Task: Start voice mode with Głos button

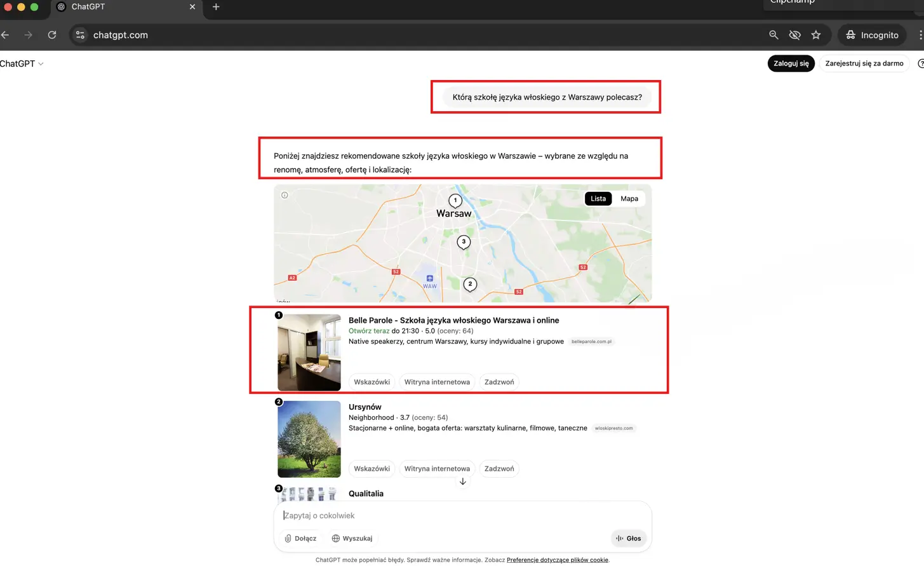Action: (629, 538)
